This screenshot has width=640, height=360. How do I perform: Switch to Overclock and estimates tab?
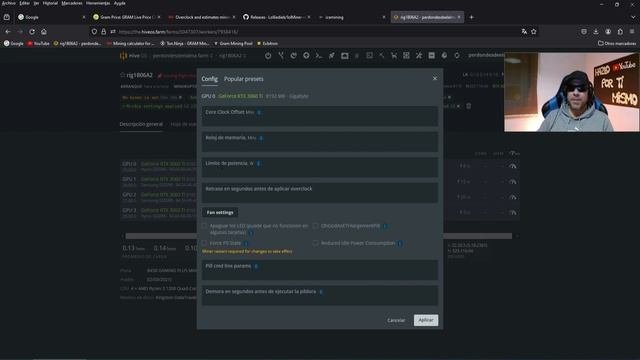point(202,17)
